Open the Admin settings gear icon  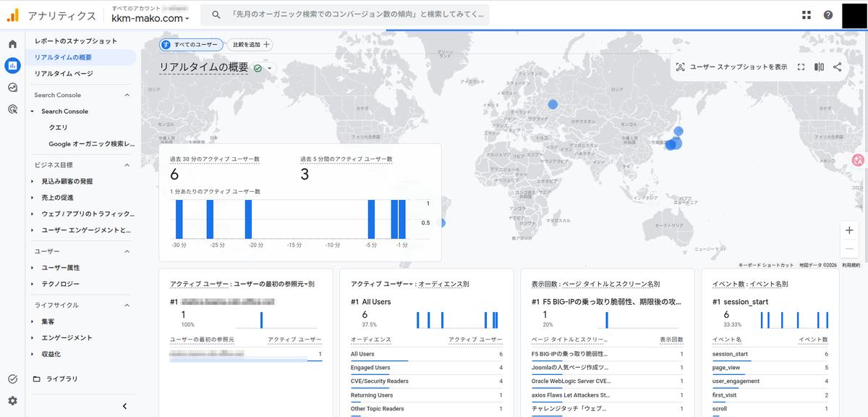12,400
